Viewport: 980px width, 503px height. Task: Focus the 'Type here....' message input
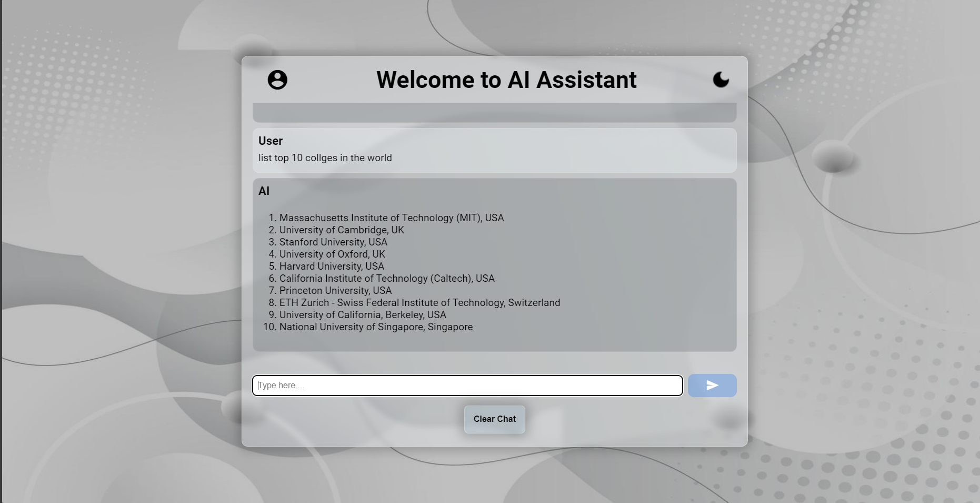[467, 386]
